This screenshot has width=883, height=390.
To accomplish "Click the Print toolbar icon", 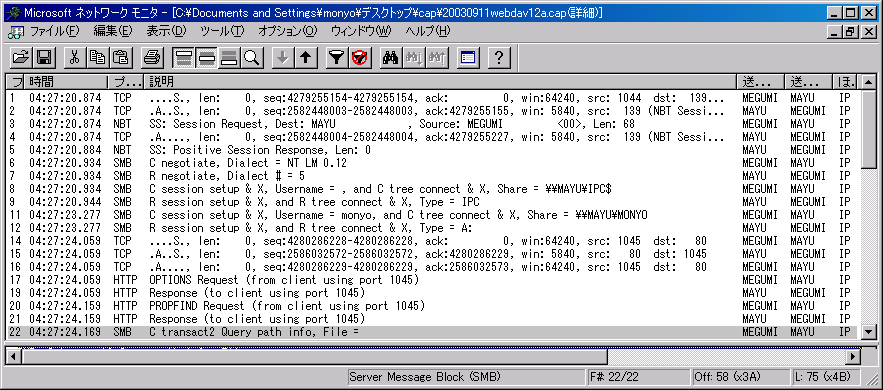I will click(x=151, y=57).
